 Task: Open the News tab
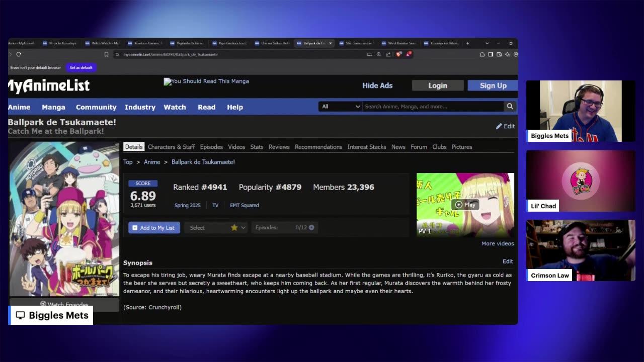coord(398,147)
